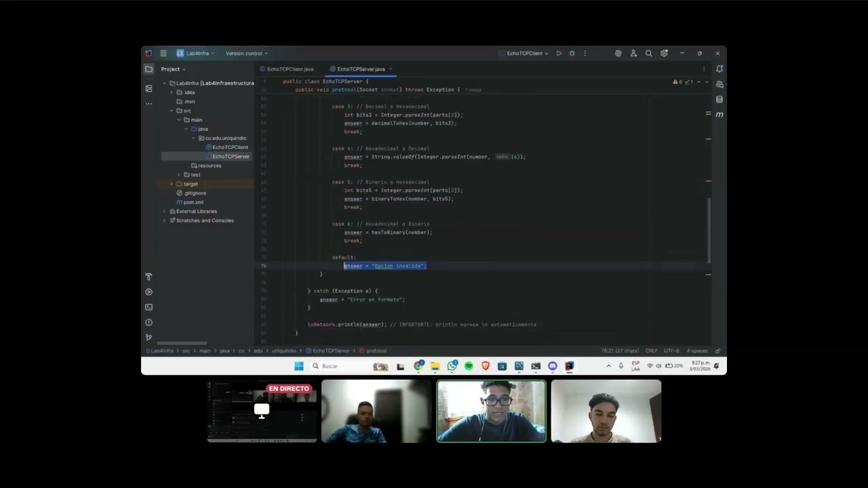
Task: Open the Terminal tool window
Action: 149,307
